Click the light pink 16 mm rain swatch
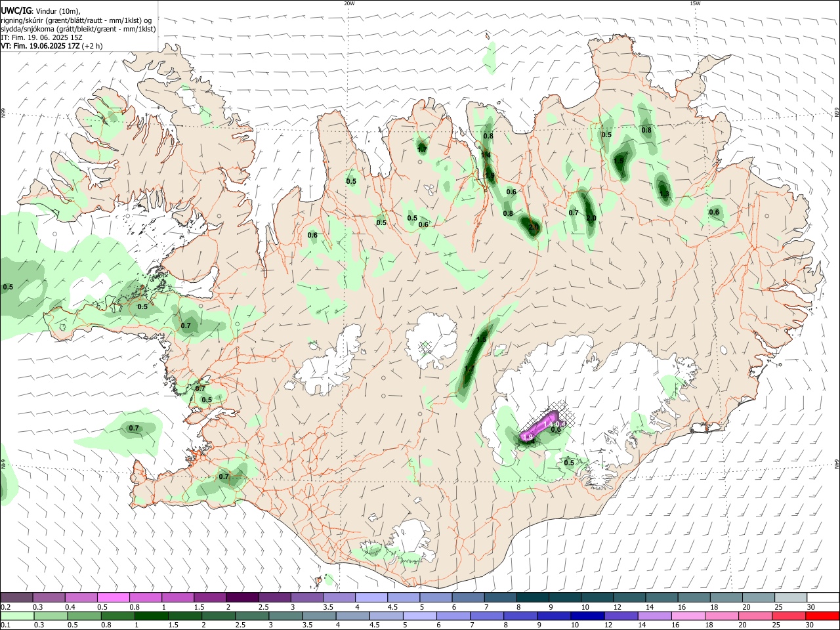This screenshot has height=630, width=840. (688, 616)
